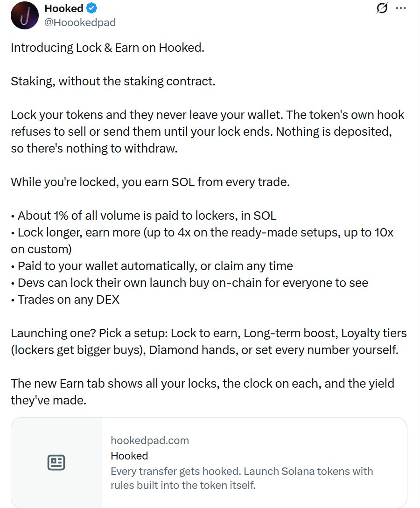Visit the @Hoookedpad handle
This screenshot has width=420, height=508.
[x=80, y=22]
